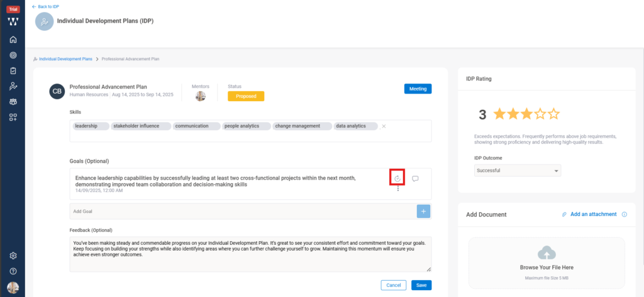The width and height of the screenshot is (644, 297).
Task: Set IDP rating to two stars
Action: (x=513, y=114)
